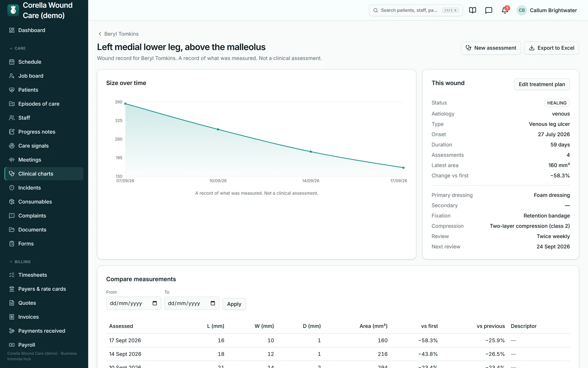This screenshot has width=588, height=368.
Task: Click Export to Excel button
Action: coord(552,48)
